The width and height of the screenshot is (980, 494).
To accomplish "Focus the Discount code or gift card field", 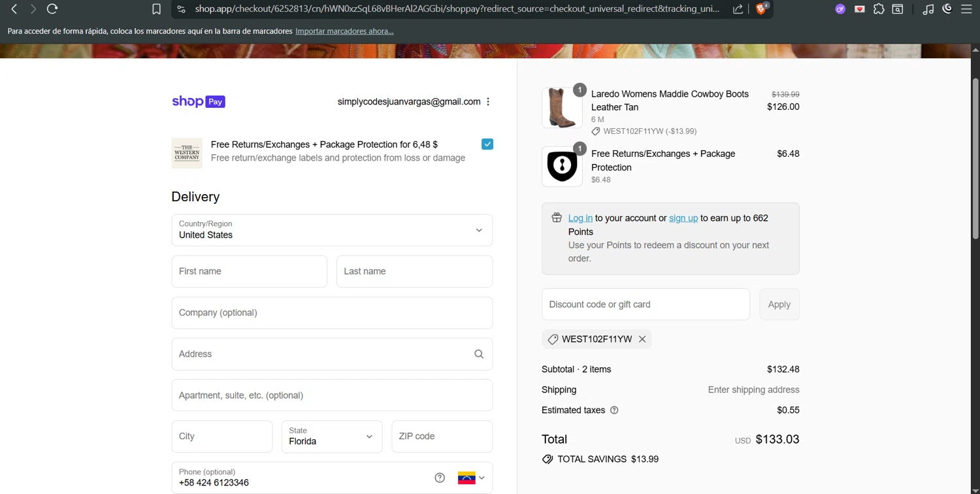I will point(645,305).
